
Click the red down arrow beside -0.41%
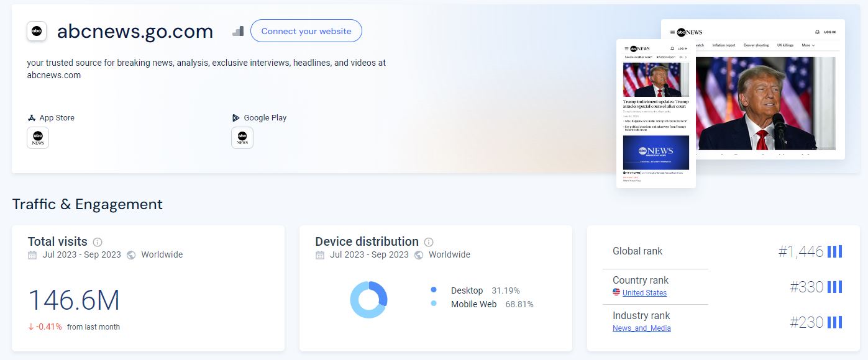pyautogui.click(x=31, y=327)
